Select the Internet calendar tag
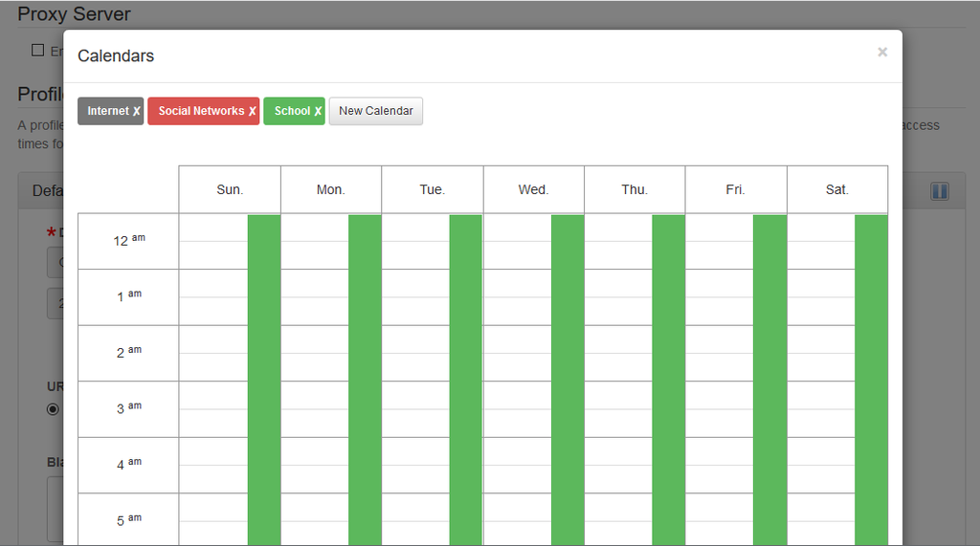 [x=107, y=111]
